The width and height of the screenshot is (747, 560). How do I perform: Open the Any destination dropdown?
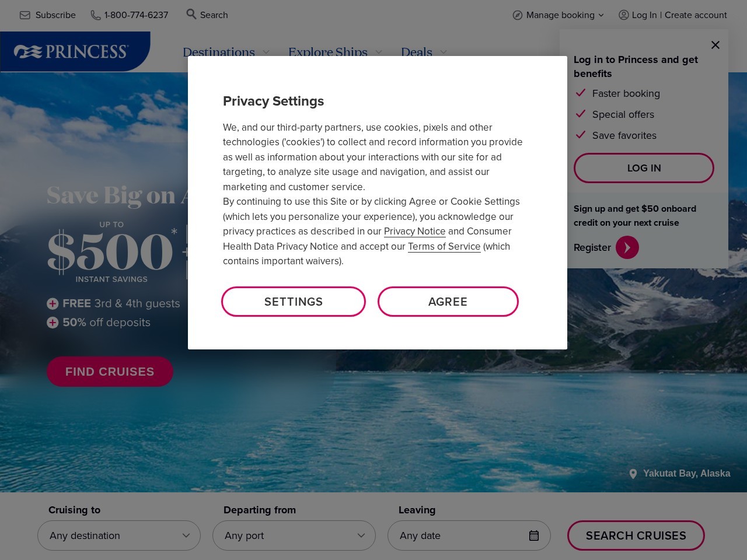pos(119,535)
